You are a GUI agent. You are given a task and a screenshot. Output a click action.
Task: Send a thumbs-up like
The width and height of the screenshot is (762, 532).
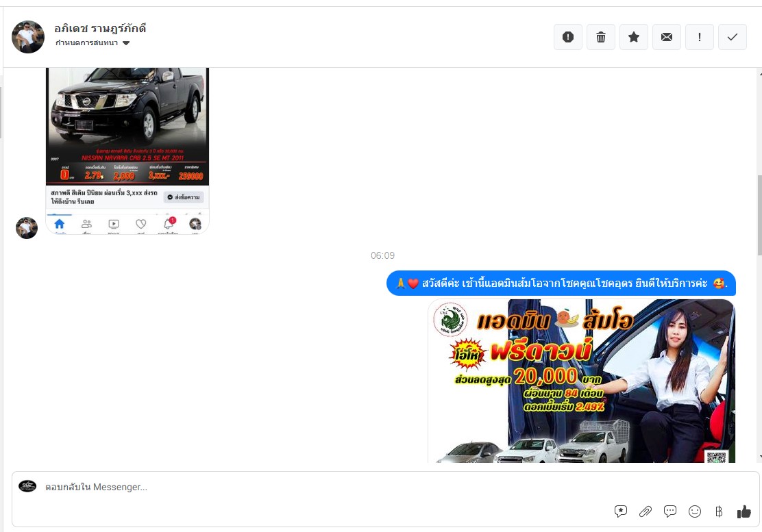click(743, 511)
